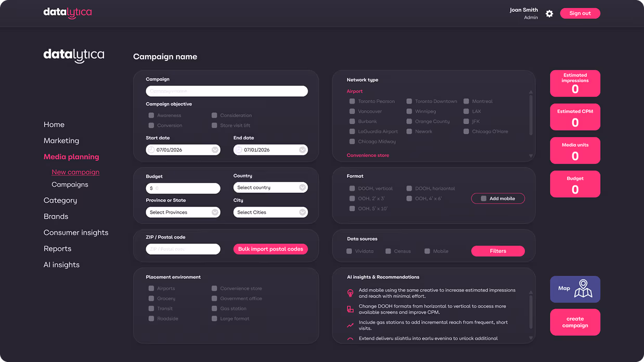Click the clock icon in End date
644x362 pixels.
[239, 150]
